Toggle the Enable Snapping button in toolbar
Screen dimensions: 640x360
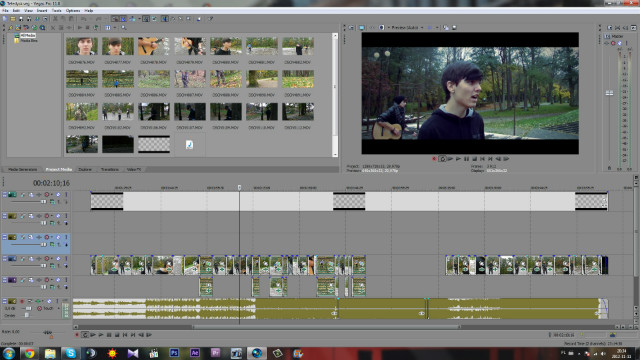114,19
